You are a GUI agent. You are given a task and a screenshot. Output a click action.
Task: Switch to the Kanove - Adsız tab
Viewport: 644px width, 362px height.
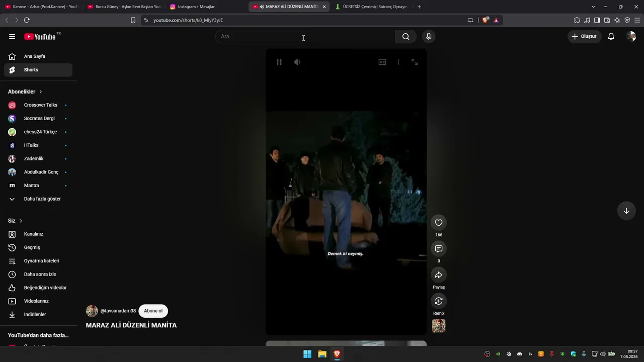(x=41, y=7)
